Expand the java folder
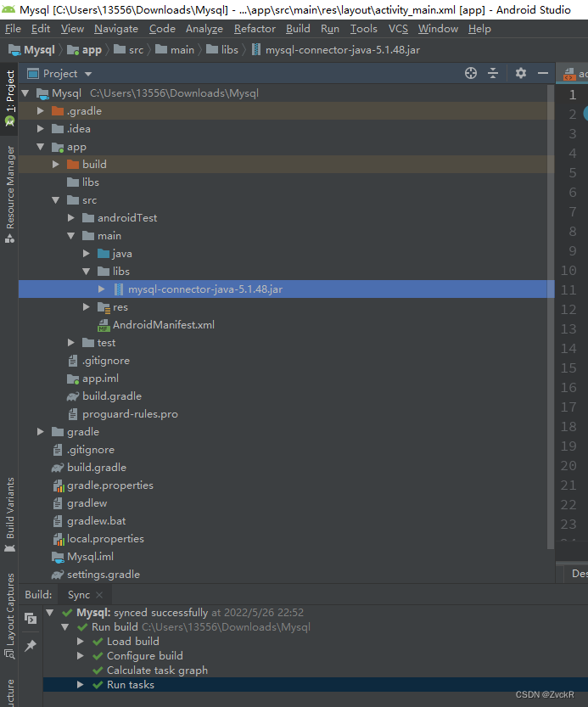Viewport: 588px width, 707px height. 87,254
